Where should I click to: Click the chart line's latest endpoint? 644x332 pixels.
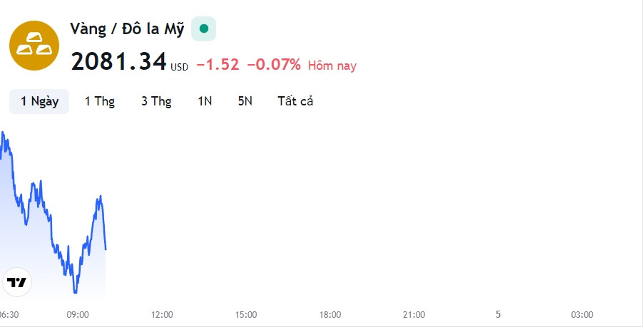click(x=106, y=249)
